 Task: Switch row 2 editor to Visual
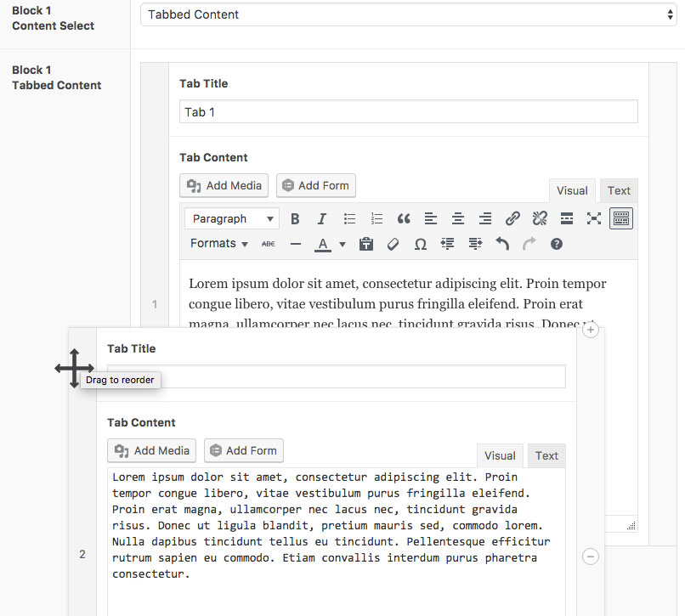pos(500,456)
